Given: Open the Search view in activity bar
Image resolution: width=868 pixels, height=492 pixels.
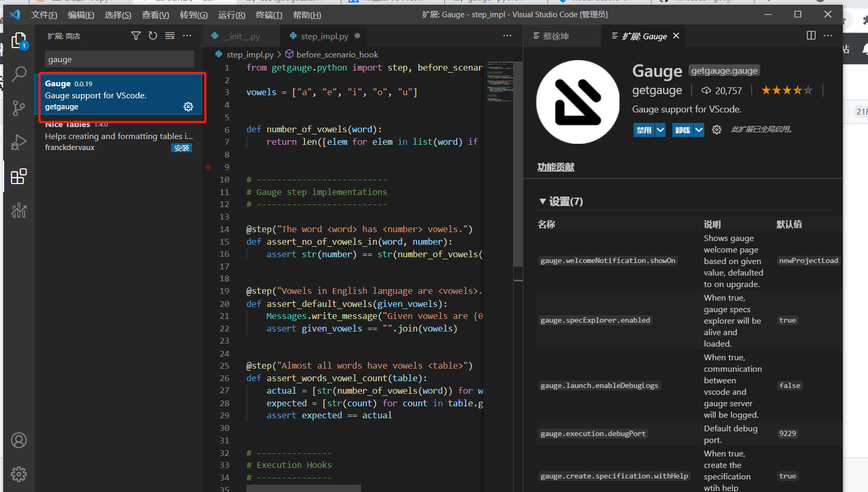Looking at the screenshot, I should click(19, 74).
